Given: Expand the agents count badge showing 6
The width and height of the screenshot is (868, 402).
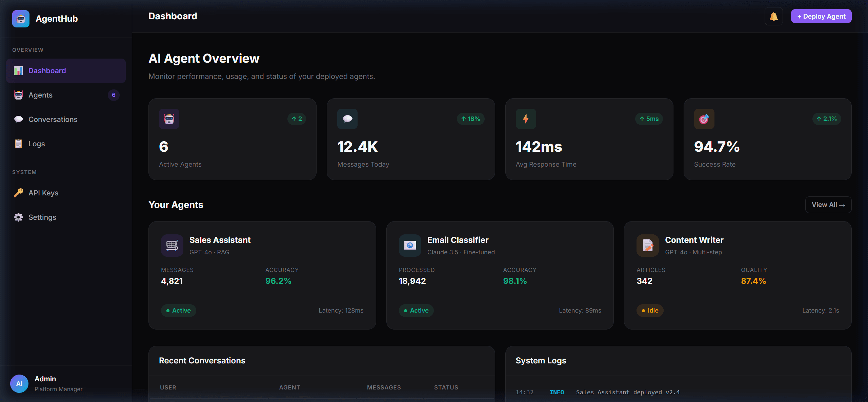Looking at the screenshot, I should [x=114, y=95].
